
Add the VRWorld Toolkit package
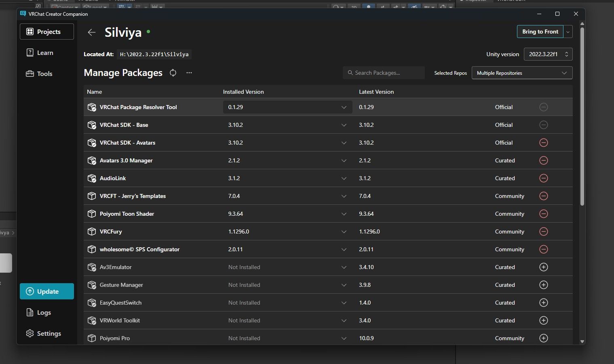pos(544,320)
